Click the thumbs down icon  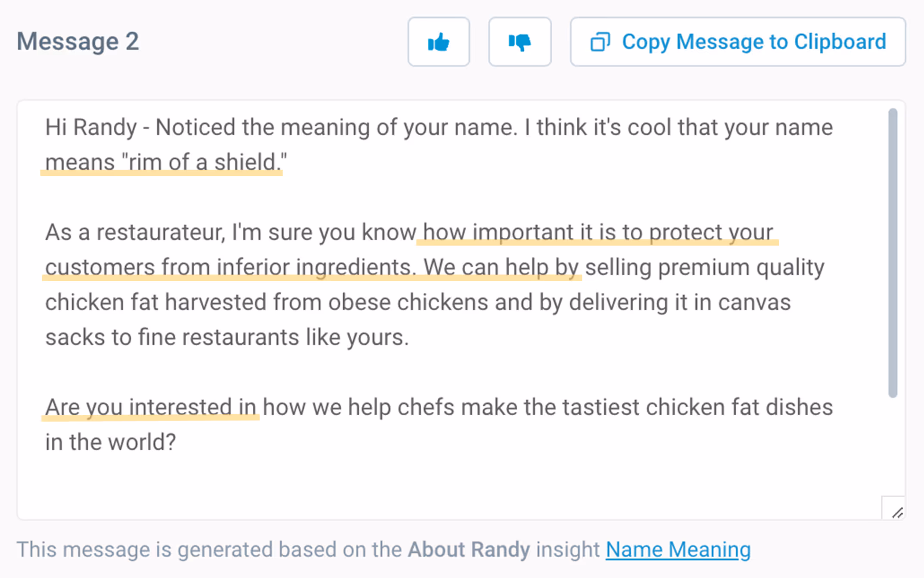[x=520, y=42]
